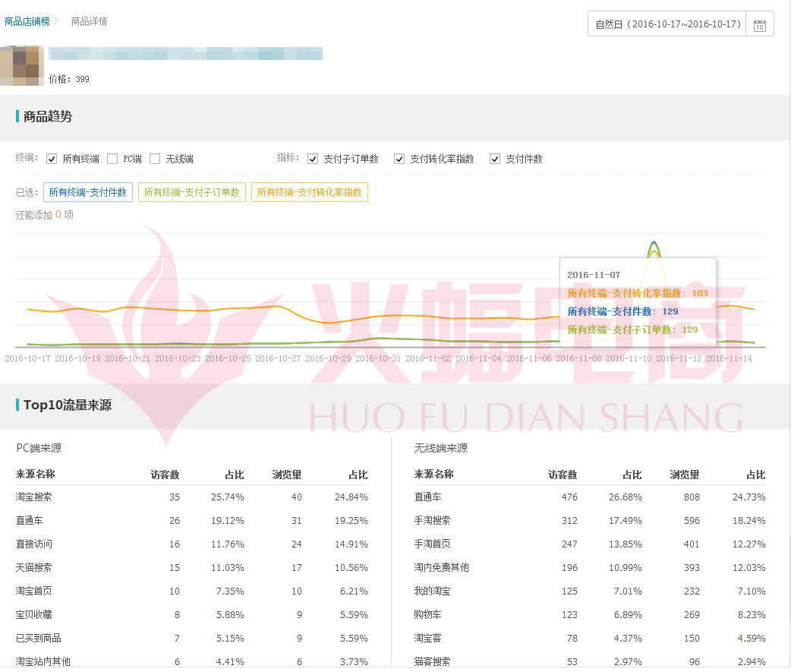Screen dimensions: 791x672
Task: Click the 2016-10-17 axis date label
Action: tap(27, 358)
